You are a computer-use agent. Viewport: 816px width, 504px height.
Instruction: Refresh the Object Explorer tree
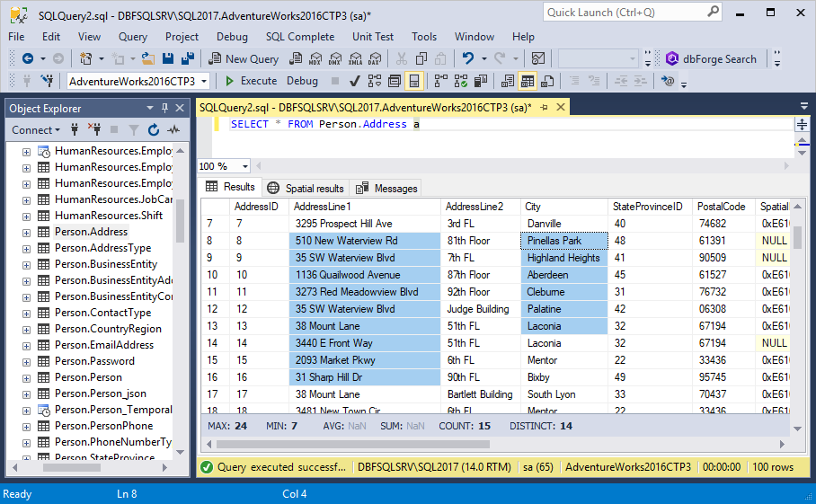pyautogui.click(x=153, y=129)
